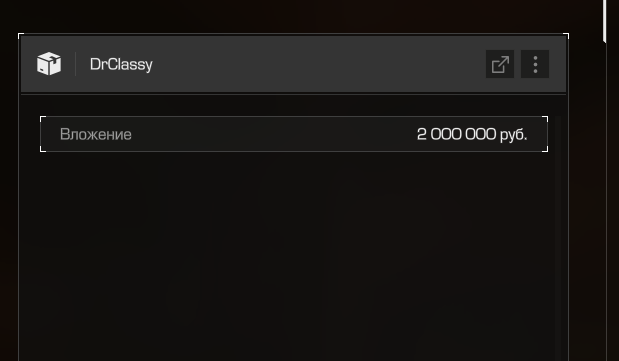This screenshot has height=361, width=619.
Task: Click the Вложение label text
Action: (96, 134)
